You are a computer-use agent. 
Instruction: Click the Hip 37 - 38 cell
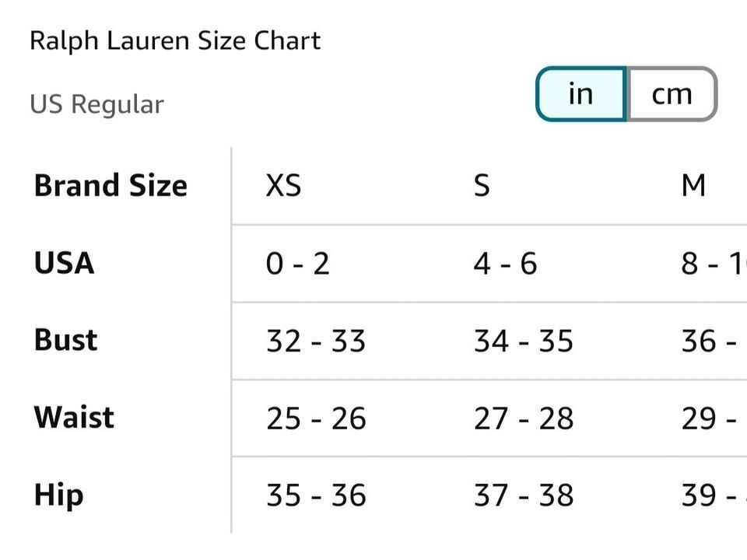[523, 495]
